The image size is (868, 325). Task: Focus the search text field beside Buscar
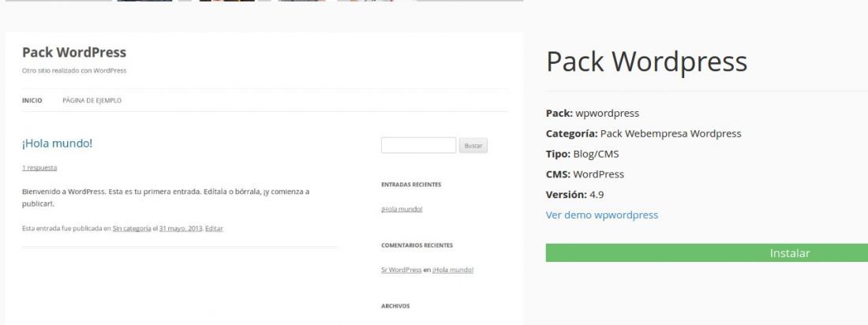click(x=418, y=146)
